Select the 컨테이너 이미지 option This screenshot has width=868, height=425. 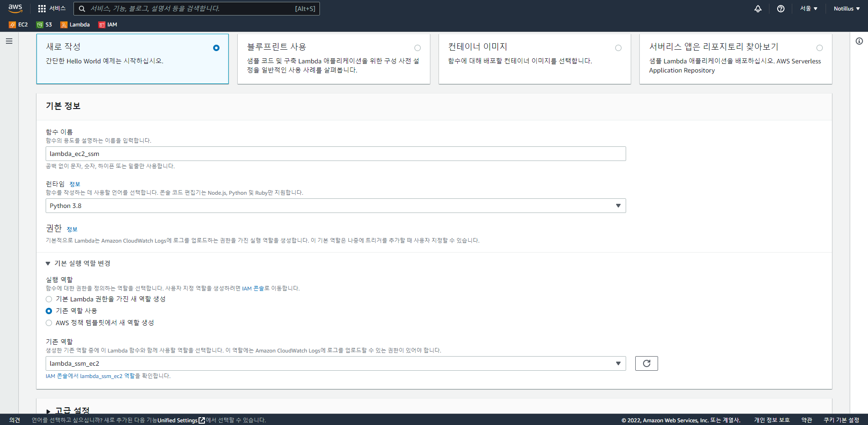(x=535, y=59)
